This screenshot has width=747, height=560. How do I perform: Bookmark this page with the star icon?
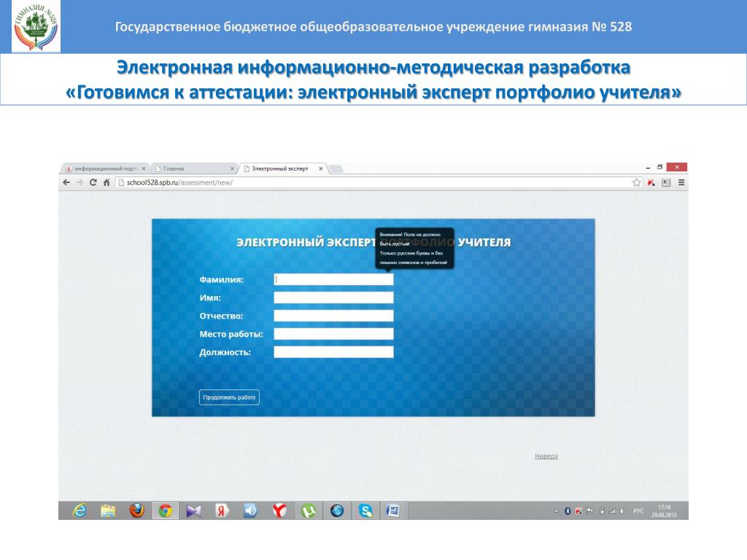636,182
